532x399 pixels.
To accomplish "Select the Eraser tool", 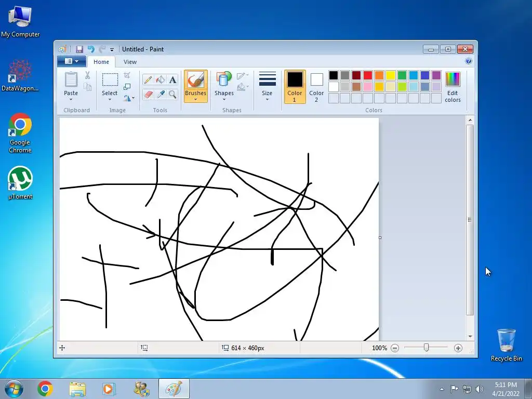I will [x=148, y=94].
